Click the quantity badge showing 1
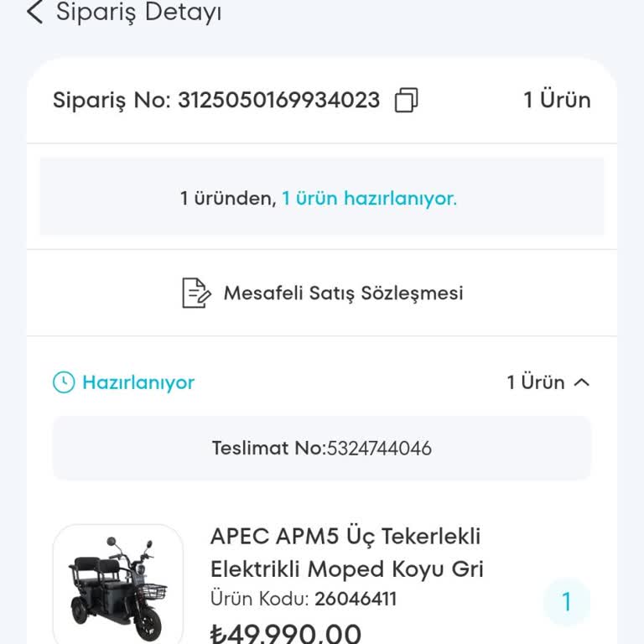 566,602
